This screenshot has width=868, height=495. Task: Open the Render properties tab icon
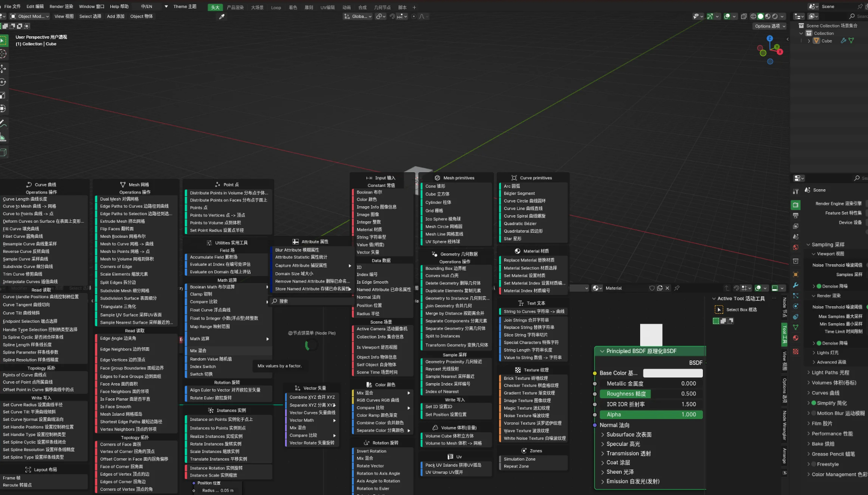(795, 205)
